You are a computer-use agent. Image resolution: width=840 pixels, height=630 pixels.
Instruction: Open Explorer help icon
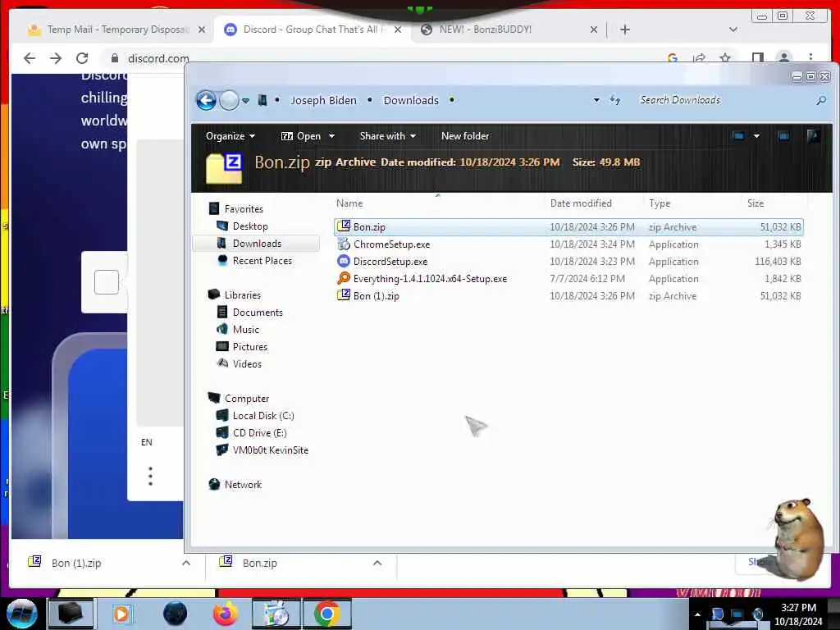point(813,136)
